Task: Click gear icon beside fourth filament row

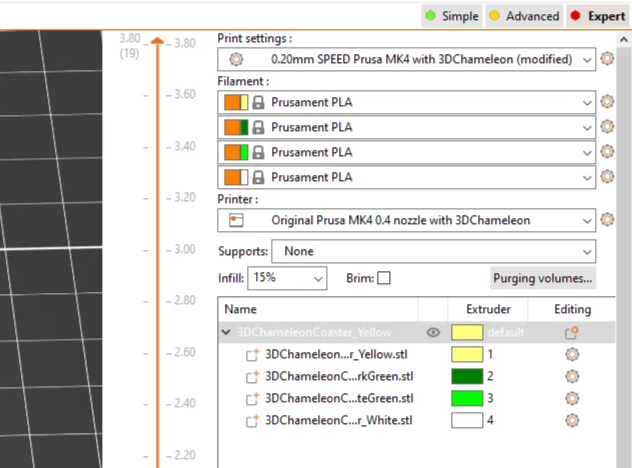Action: [607, 177]
